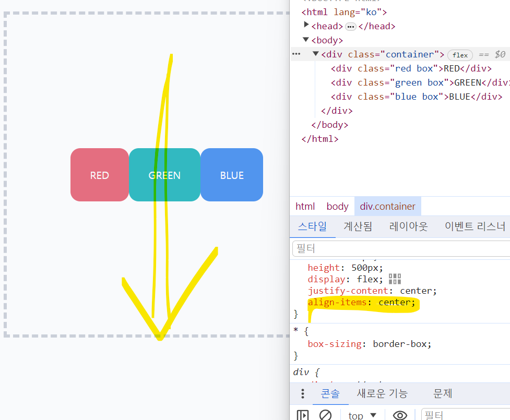Switch to the 이벤트 리스너 tab
Image resolution: width=510 pixels, height=420 pixels.
pos(475,226)
